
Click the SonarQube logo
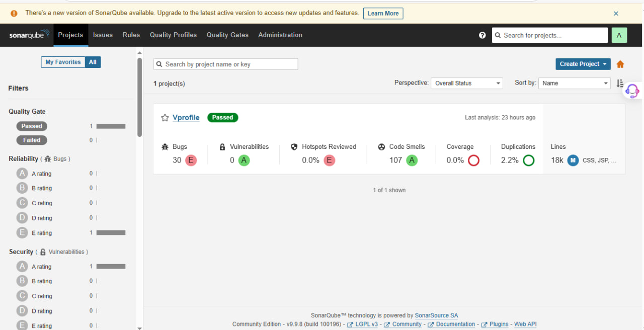pyautogui.click(x=29, y=35)
